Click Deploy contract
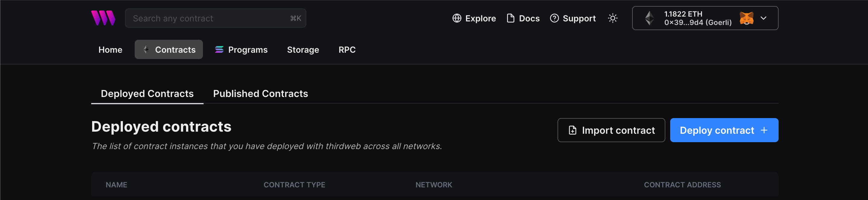Screen dimensions: 868x200 tap(724, 130)
